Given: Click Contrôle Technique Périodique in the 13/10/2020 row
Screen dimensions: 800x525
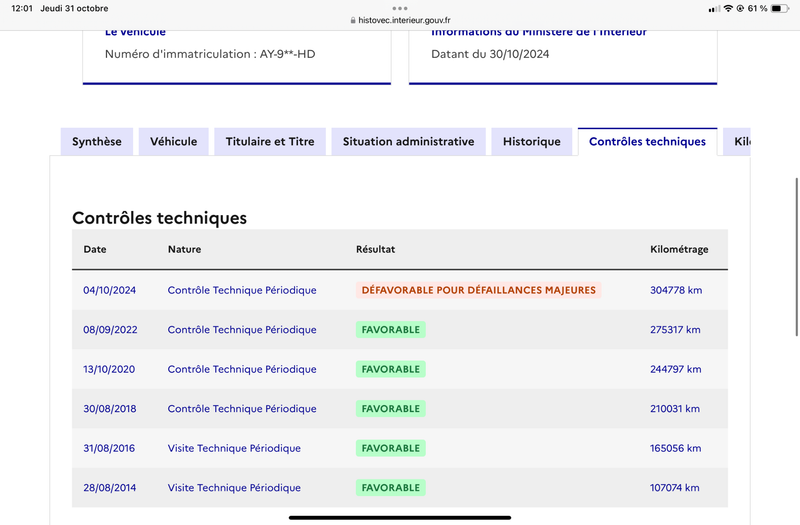Looking at the screenshot, I should pos(242,369).
